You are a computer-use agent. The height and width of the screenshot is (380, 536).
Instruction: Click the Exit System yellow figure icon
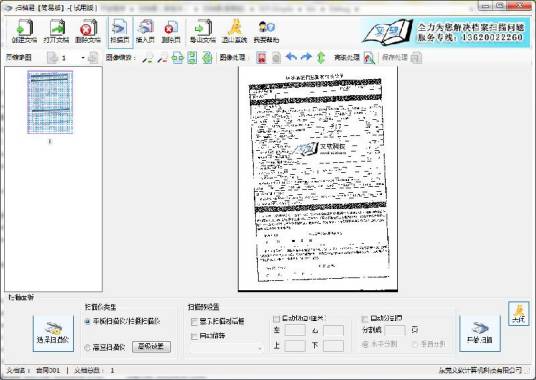click(234, 31)
